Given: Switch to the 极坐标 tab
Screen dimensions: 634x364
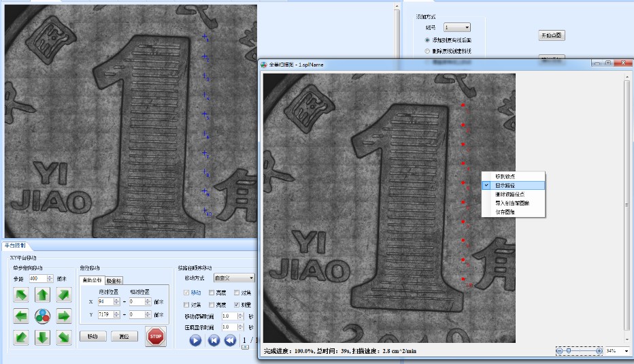Looking at the screenshot, I should 114,280.
